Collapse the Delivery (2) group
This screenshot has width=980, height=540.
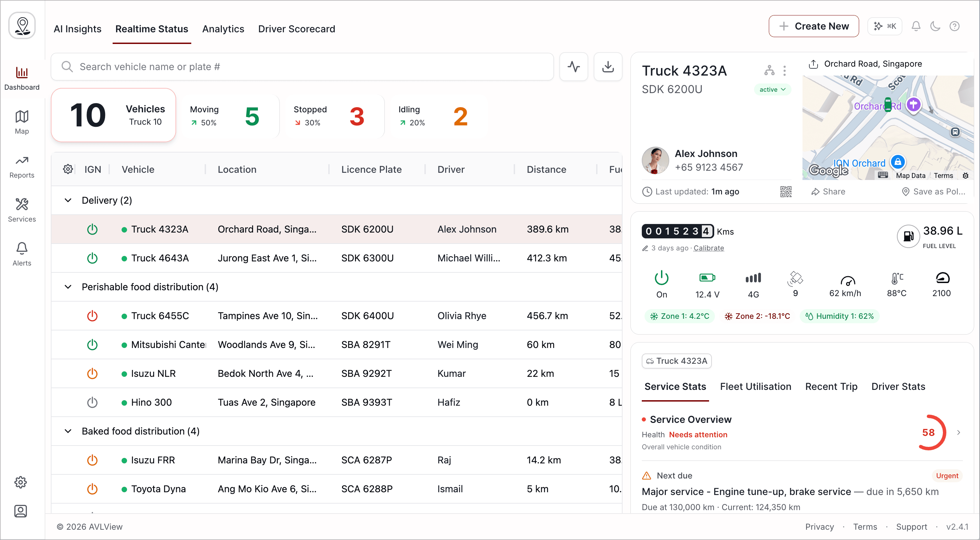pos(68,200)
